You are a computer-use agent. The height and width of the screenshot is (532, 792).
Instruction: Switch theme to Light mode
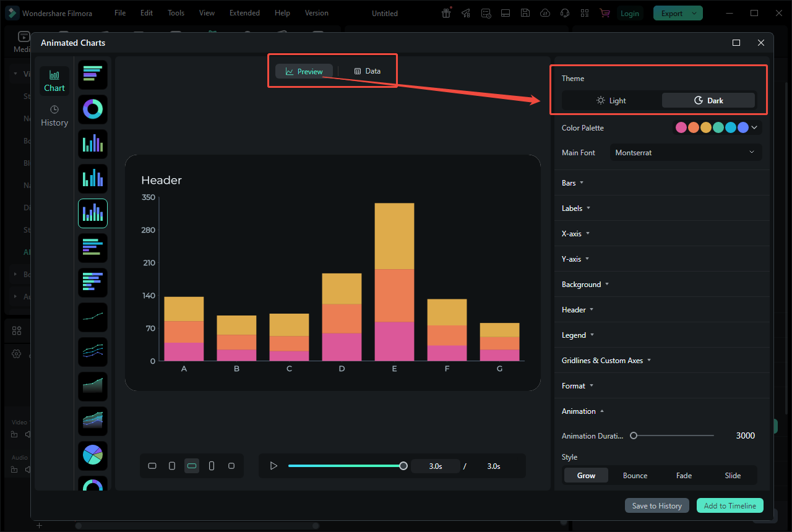click(x=611, y=100)
